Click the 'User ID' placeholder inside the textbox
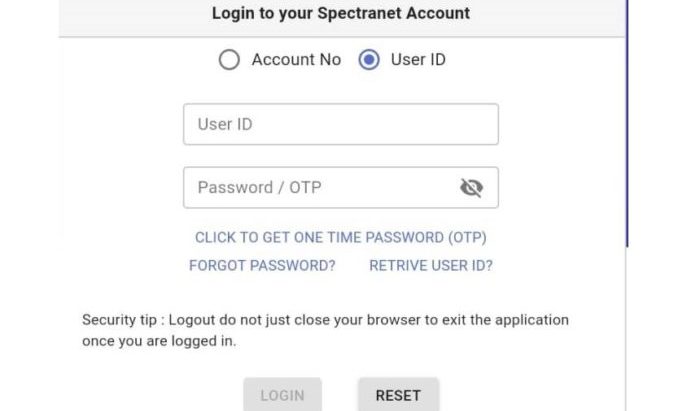The height and width of the screenshot is (411, 700). tap(225, 124)
